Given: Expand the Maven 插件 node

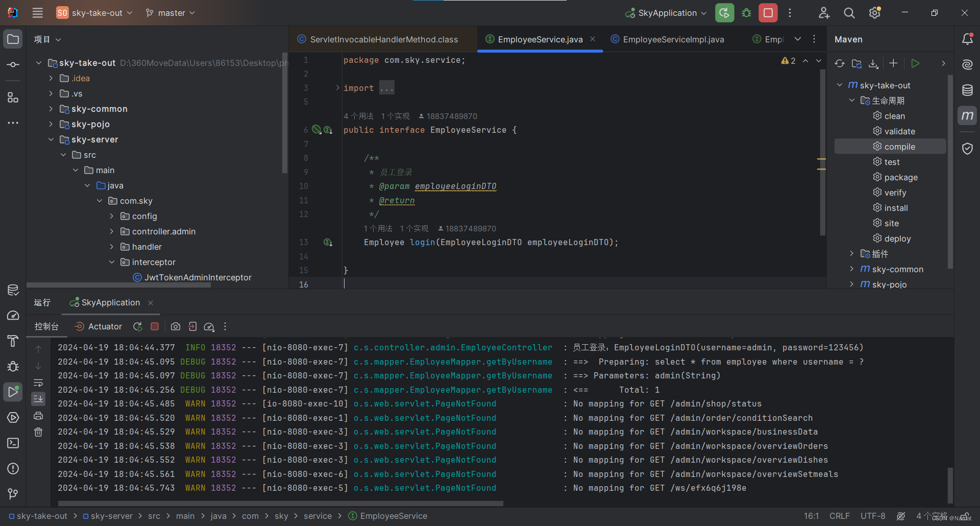Looking at the screenshot, I should pyautogui.click(x=851, y=253).
